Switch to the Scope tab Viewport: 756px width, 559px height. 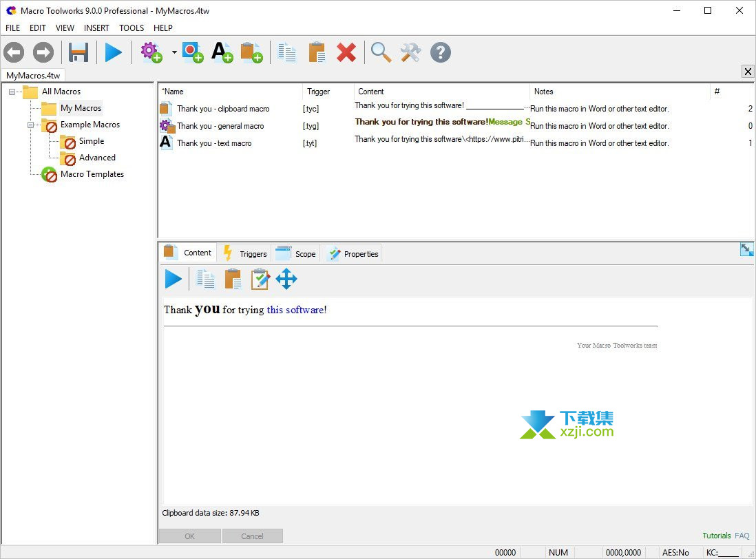[296, 253]
